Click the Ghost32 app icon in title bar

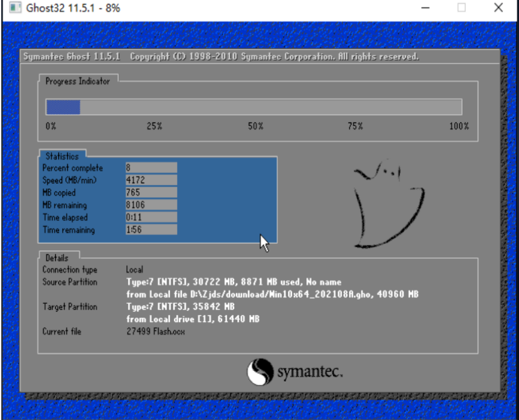14,8
